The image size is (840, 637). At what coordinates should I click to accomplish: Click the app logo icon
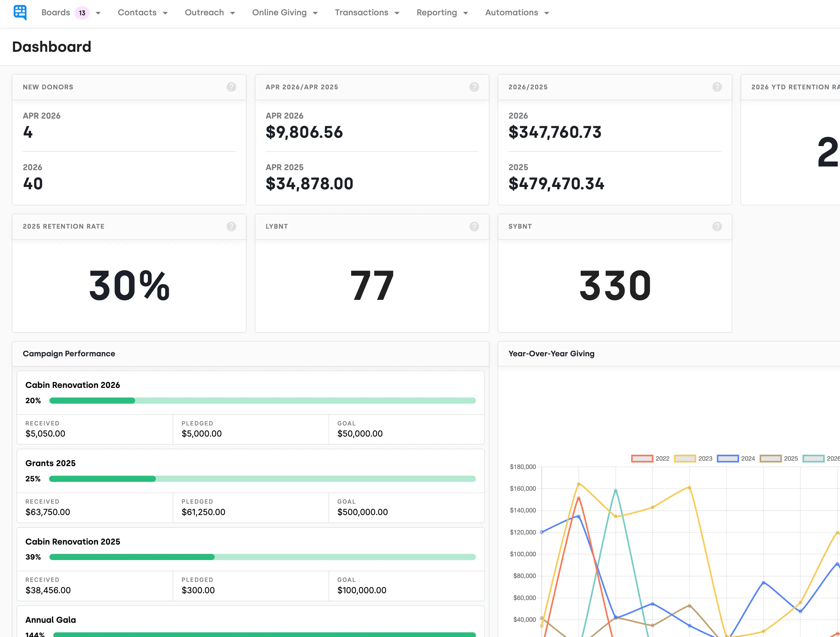[x=20, y=12]
